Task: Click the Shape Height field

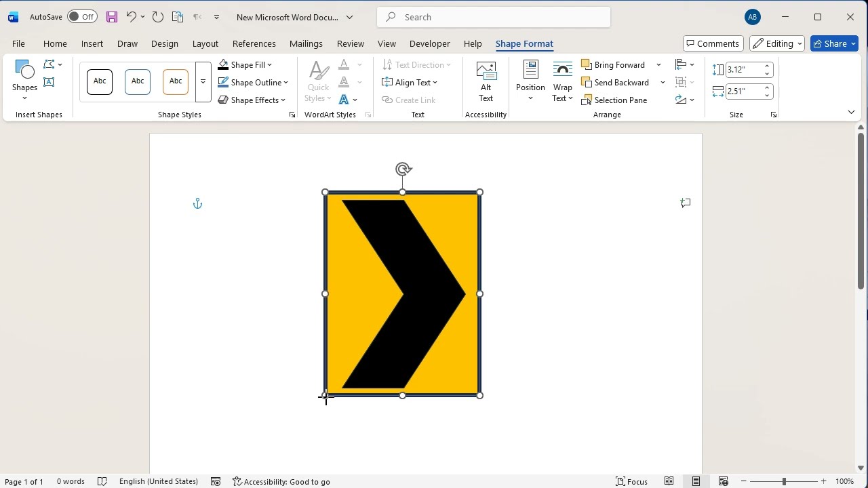Action: 744,70
